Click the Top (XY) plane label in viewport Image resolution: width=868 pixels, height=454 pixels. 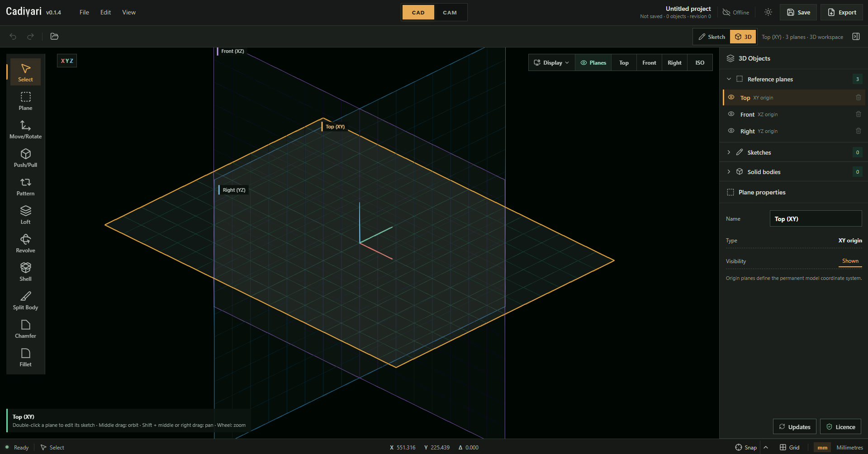point(335,127)
